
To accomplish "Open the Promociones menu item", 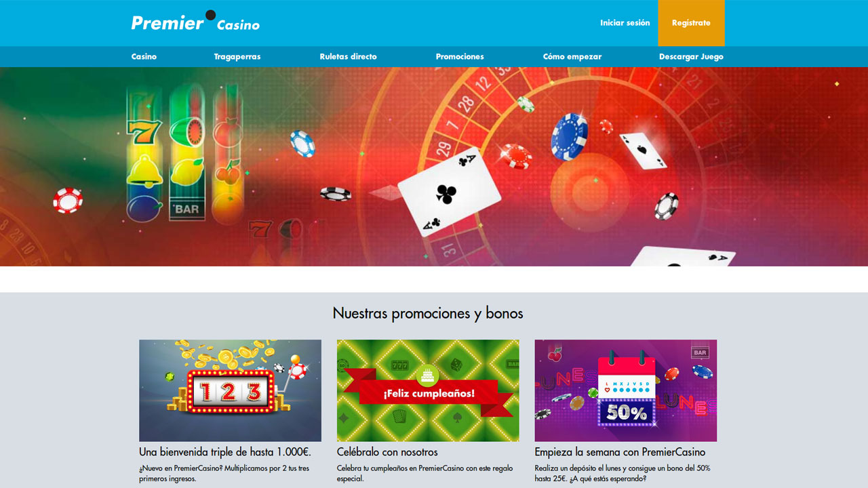I will pyautogui.click(x=460, y=57).
